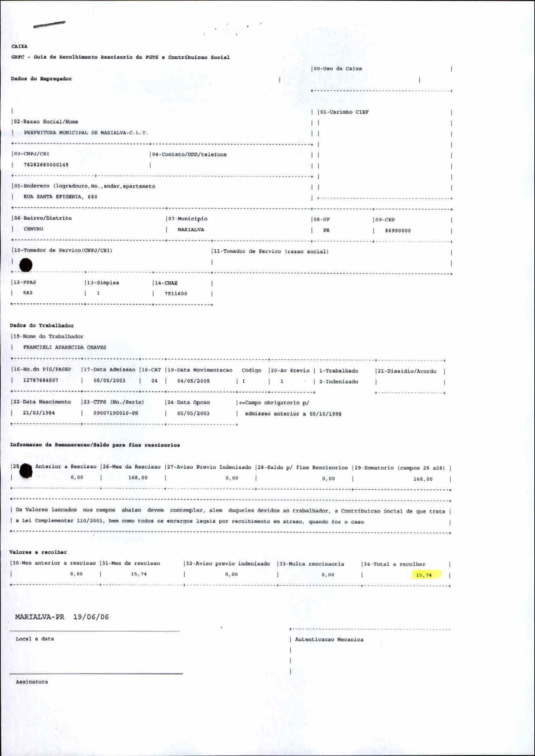Click the '30-Mes anterior a rescisao' label

54,563
